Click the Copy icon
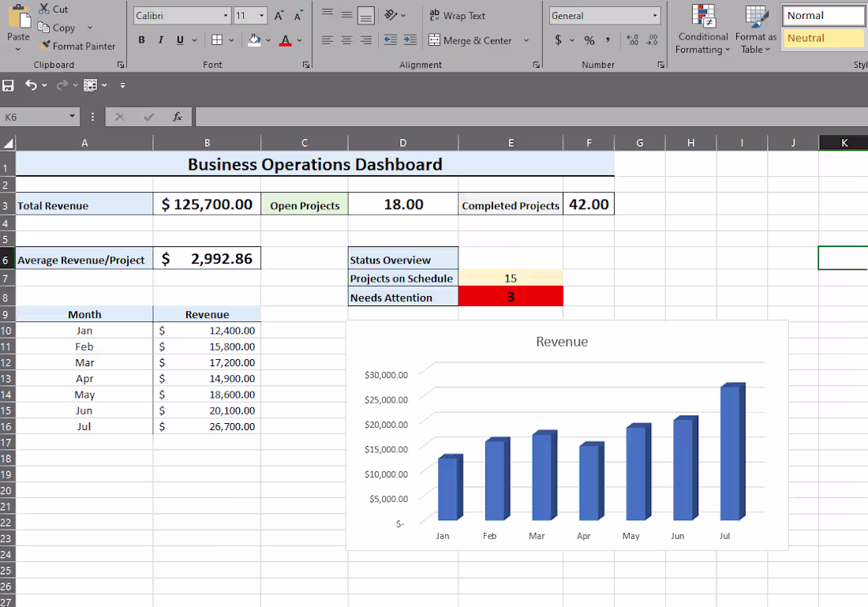This screenshot has height=607, width=868. (x=43, y=27)
